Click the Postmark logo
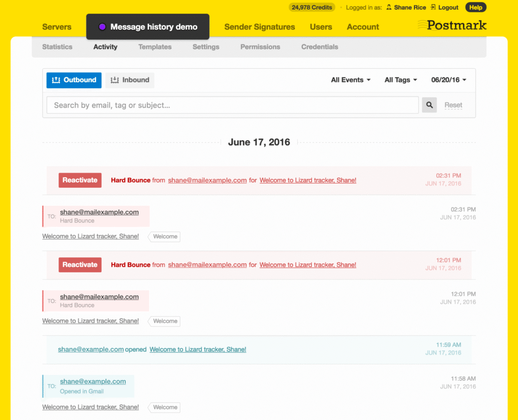The height and width of the screenshot is (420, 518). click(452, 25)
